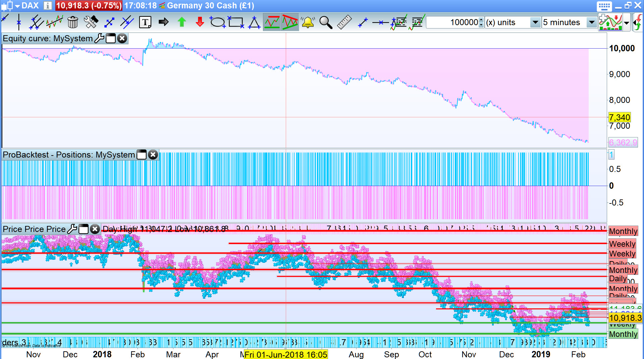
Task: Open the indicator list with add icon
Action: click(399, 22)
